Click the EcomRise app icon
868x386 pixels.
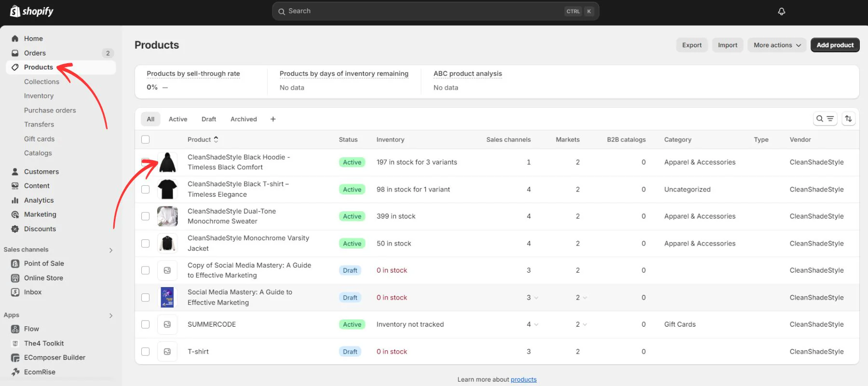tap(15, 372)
